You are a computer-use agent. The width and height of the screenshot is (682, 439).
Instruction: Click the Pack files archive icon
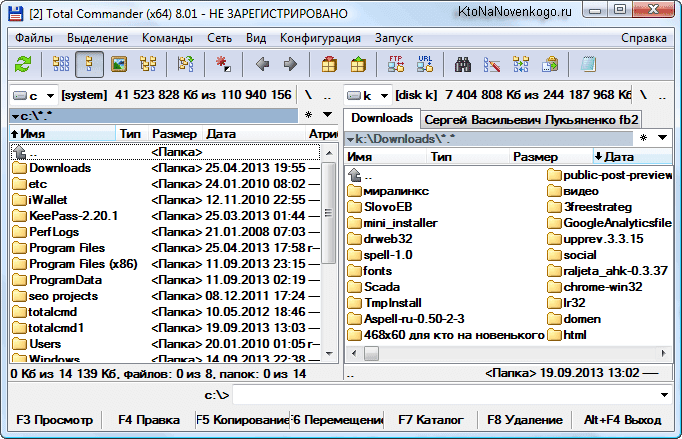(x=329, y=64)
